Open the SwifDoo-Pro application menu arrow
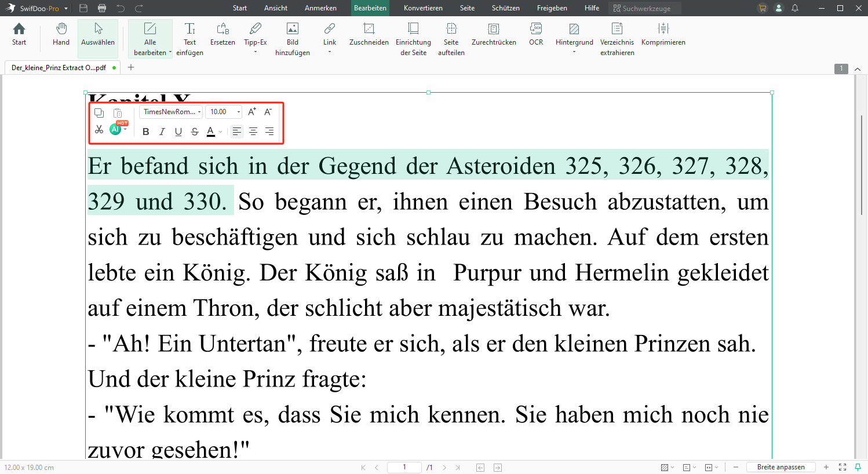This screenshot has height=474, width=868. click(x=66, y=9)
